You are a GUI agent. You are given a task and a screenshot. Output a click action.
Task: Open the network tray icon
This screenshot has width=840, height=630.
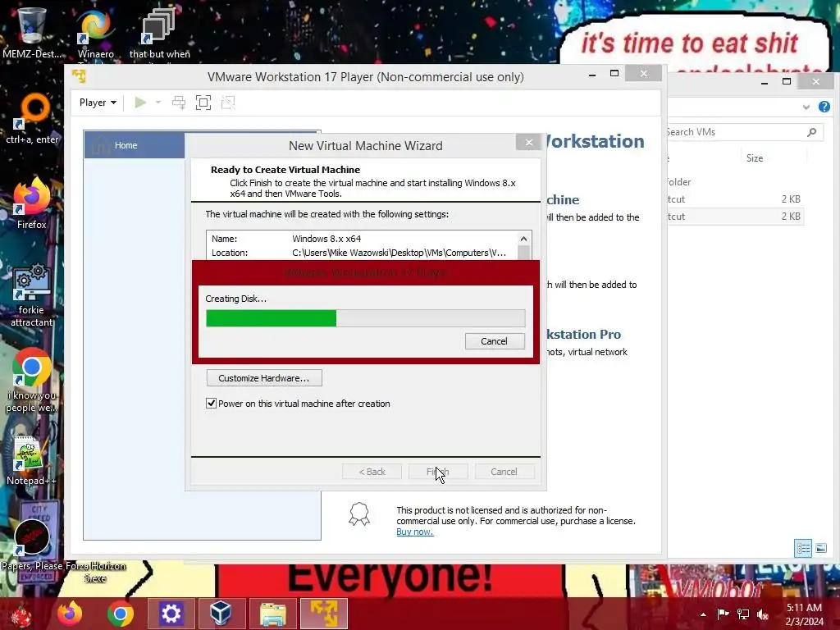[x=743, y=614]
